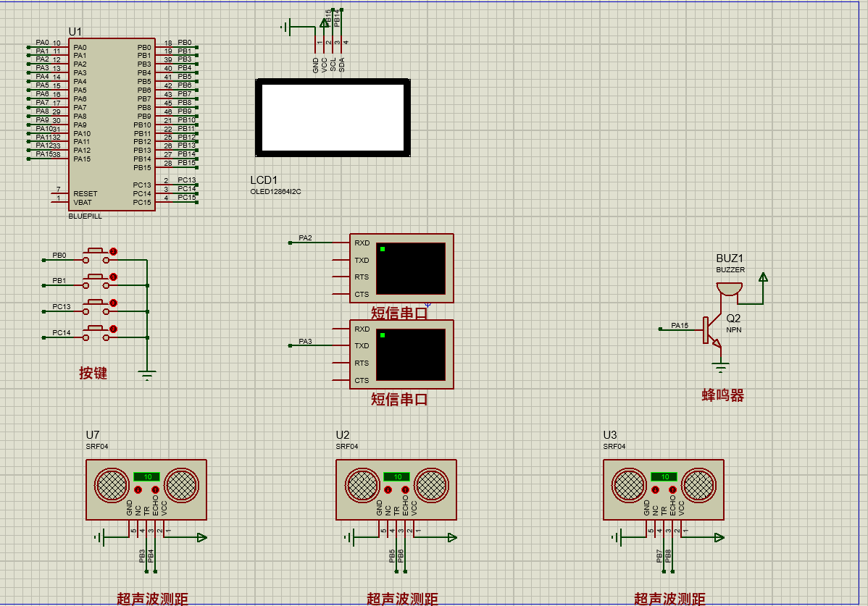
Task: Toggle the red latch on PC14 push button
Action: [114, 329]
